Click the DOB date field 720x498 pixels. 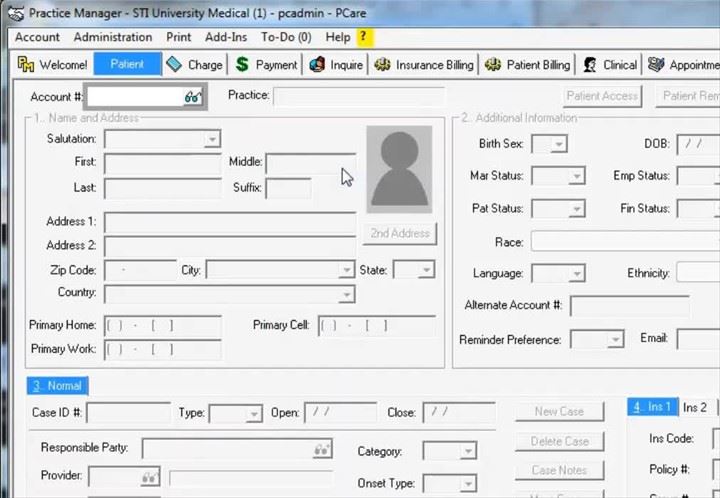click(x=698, y=145)
